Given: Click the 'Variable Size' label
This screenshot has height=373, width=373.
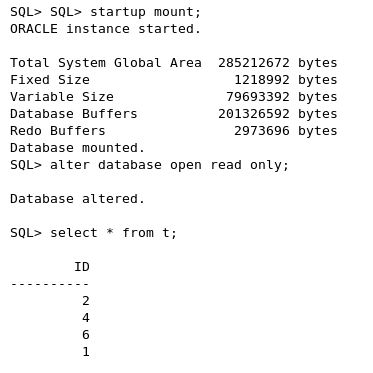Looking at the screenshot, I should 62,97.
